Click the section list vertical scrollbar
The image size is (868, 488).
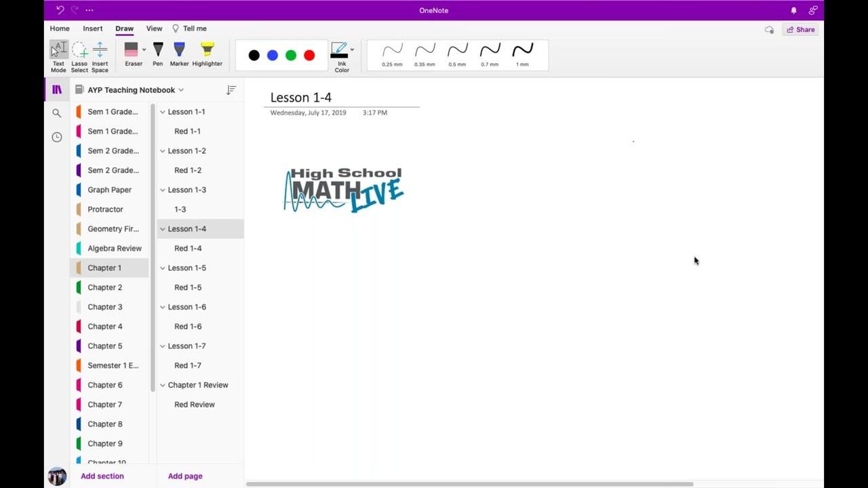point(153,248)
